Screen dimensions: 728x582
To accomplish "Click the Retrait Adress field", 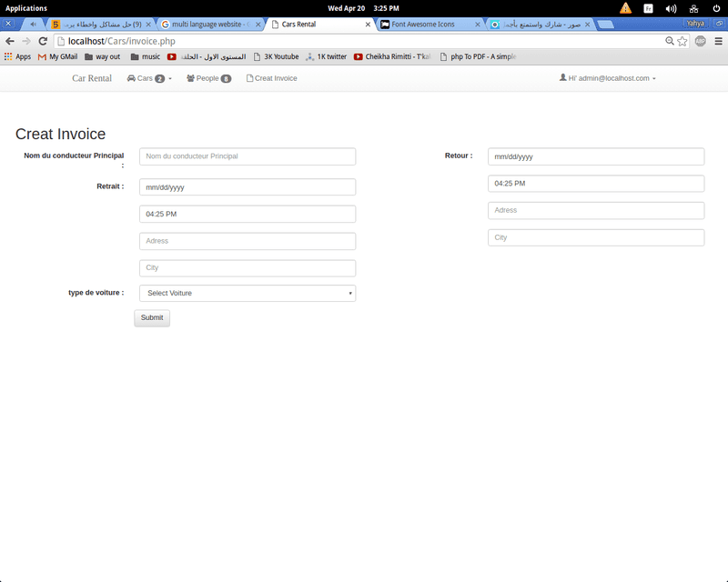I will tap(248, 241).
